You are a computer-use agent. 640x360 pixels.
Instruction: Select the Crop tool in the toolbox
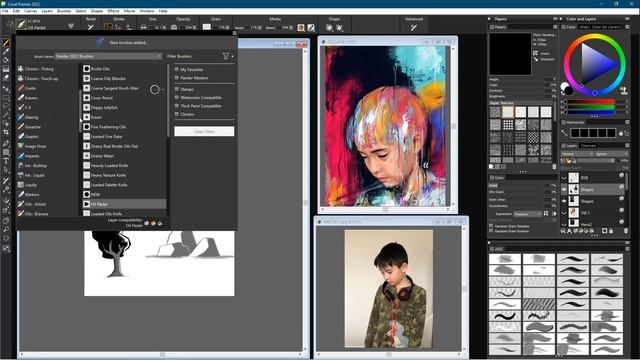coord(6,132)
